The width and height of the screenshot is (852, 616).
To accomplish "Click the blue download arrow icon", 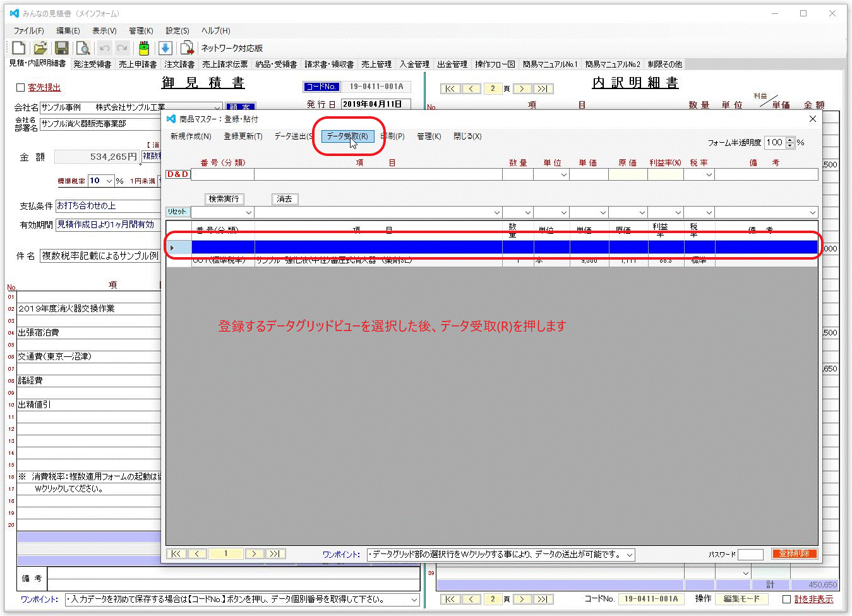I will (x=165, y=48).
